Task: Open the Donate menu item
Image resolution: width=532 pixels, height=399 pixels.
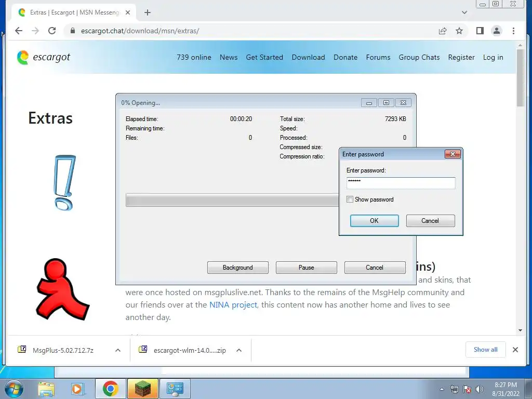Action: [x=345, y=57]
